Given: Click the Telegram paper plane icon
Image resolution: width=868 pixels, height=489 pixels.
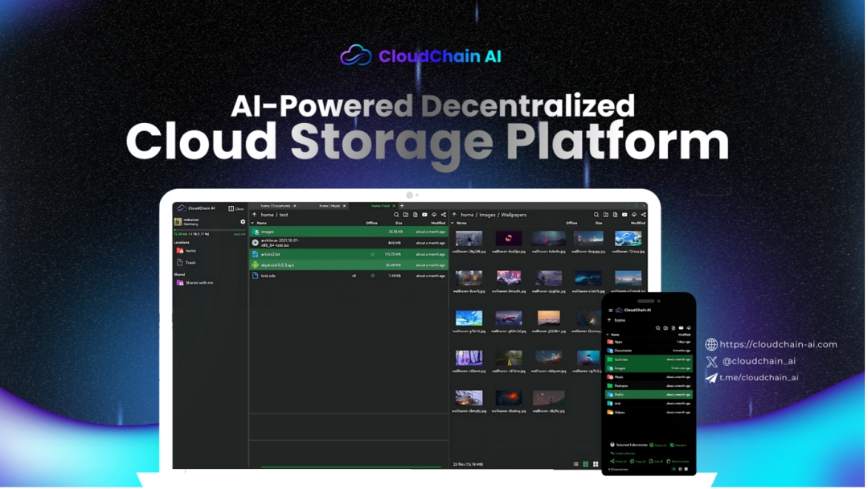Looking at the screenshot, I should tap(711, 378).
